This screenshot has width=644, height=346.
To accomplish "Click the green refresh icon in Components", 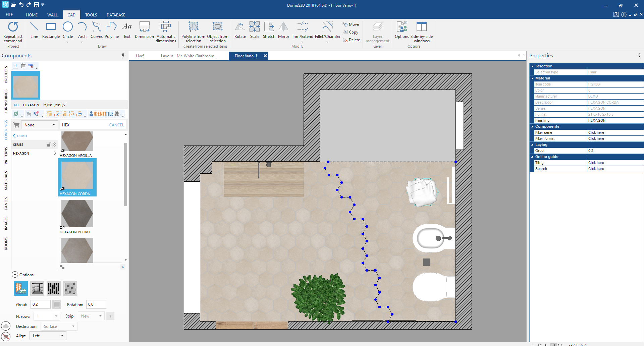I will [x=16, y=114].
